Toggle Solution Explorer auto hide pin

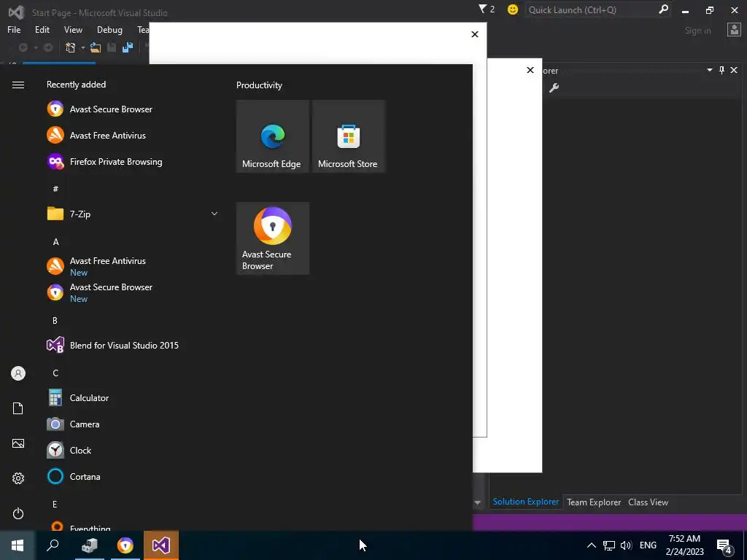(x=721, y=70)
